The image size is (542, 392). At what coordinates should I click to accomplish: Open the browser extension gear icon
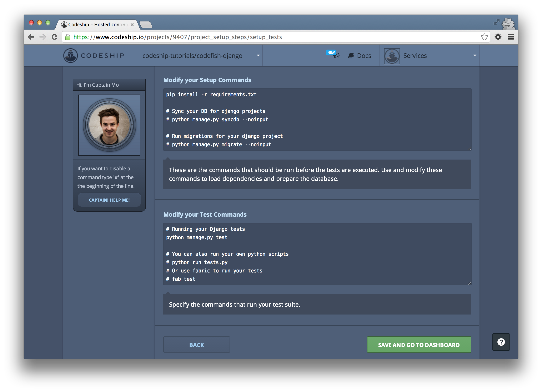498,37
